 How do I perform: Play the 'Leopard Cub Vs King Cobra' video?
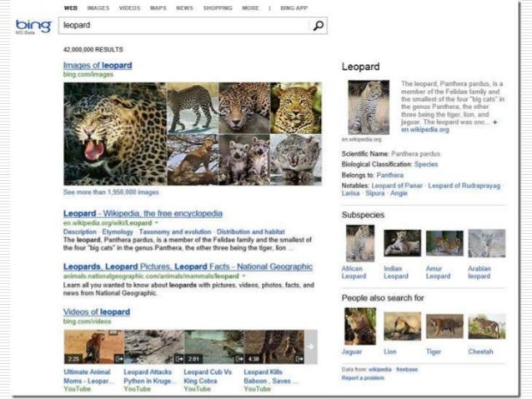tap(214, 347)
